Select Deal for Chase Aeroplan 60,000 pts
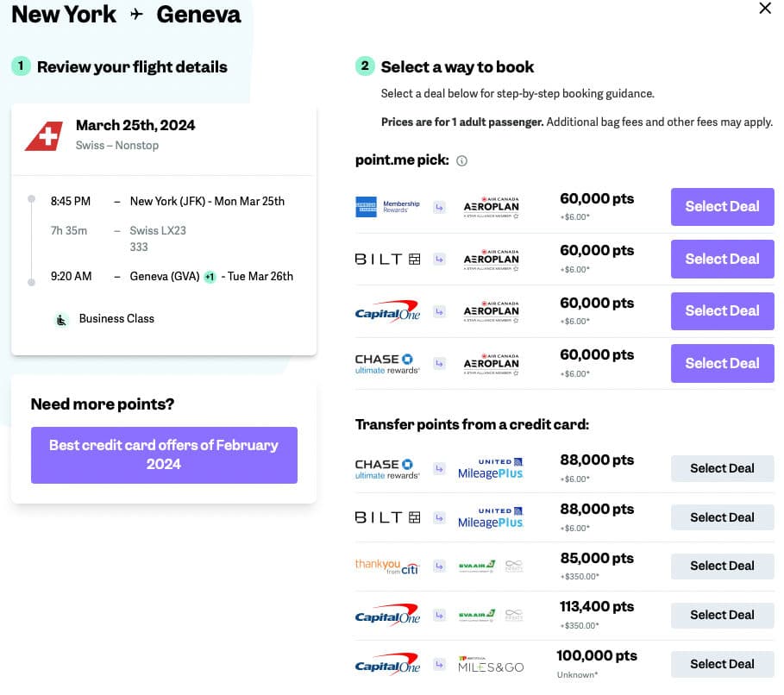The image size is (784, 695). 722,363
